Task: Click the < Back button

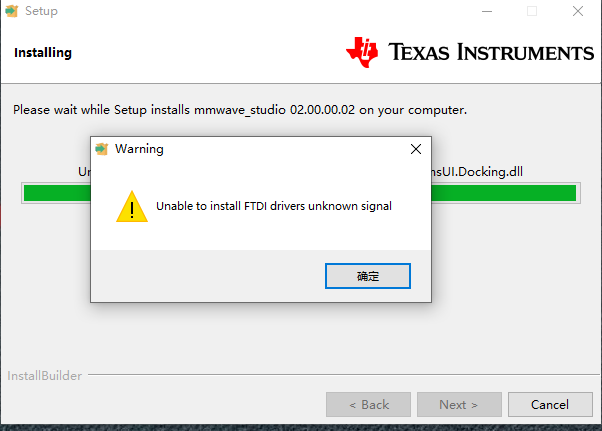Action: tap(368, 405)
